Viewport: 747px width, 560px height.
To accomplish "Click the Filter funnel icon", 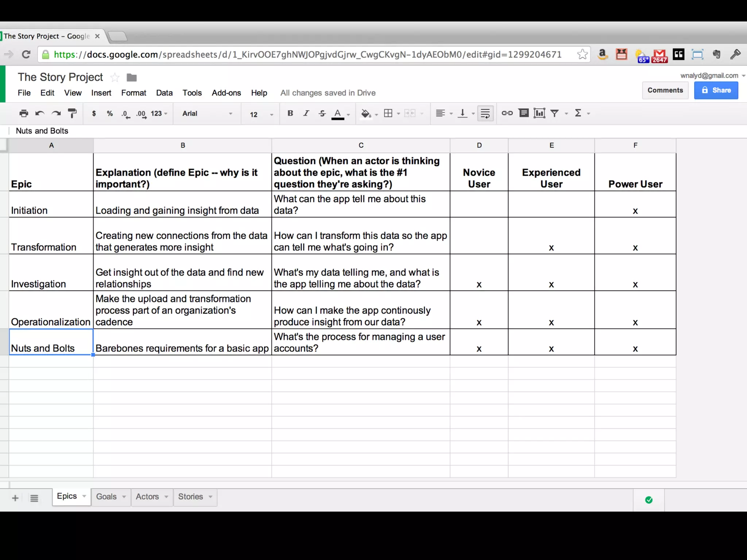I will pyautogui.click(x=555, y=113).
